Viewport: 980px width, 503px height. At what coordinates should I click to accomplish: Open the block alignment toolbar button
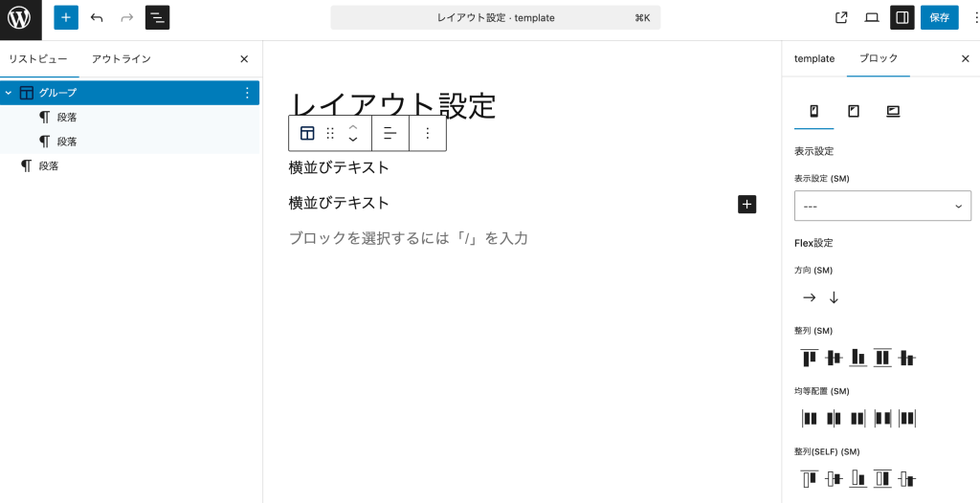(390, 133)
